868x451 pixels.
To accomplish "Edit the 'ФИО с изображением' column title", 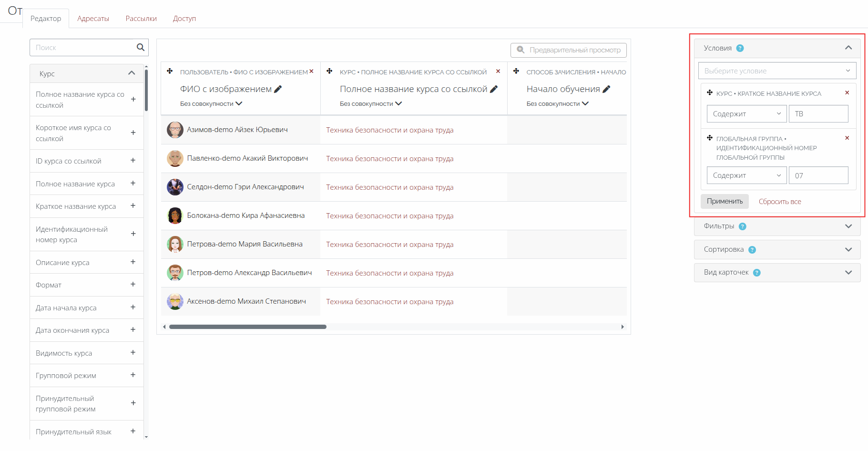I will (278, 89).
